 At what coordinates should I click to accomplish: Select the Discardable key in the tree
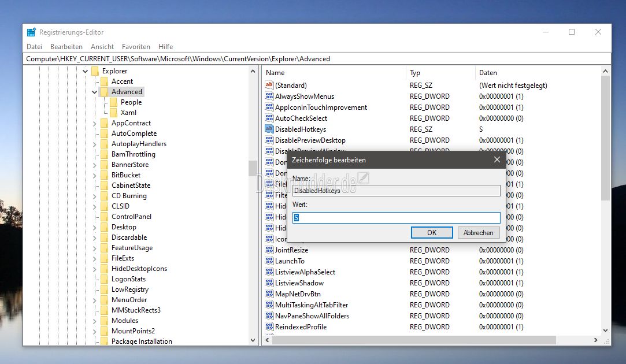(129, 237)
